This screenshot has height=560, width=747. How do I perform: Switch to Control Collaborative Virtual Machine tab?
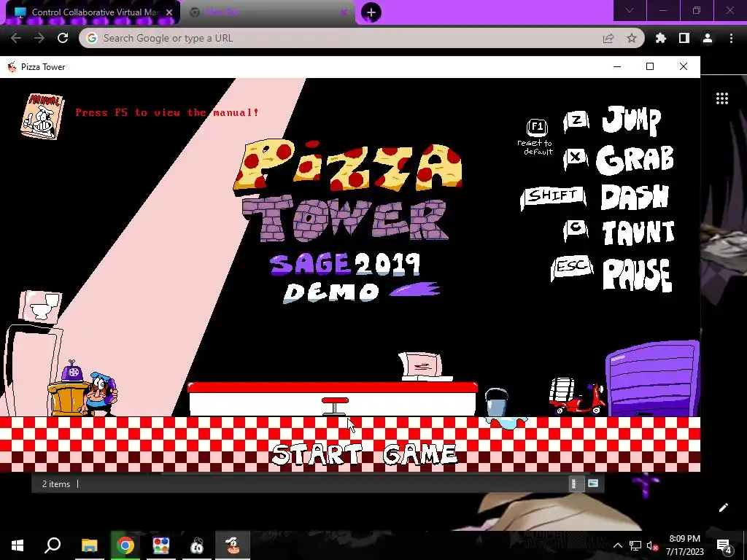(93, 12)
